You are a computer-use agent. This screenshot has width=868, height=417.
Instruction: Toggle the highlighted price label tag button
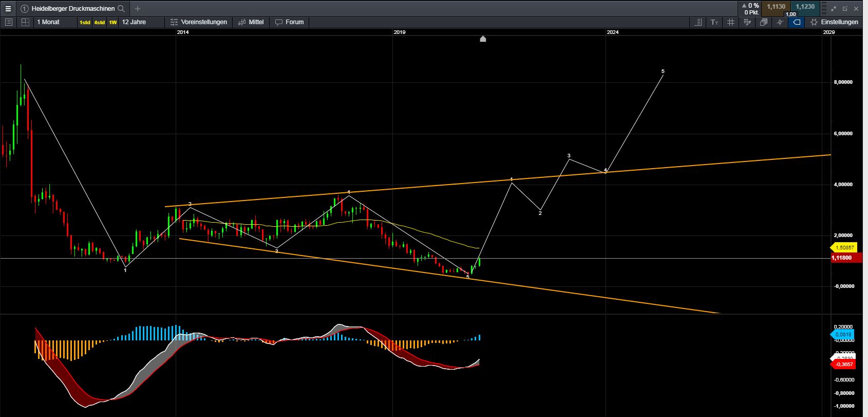point(797,22)
